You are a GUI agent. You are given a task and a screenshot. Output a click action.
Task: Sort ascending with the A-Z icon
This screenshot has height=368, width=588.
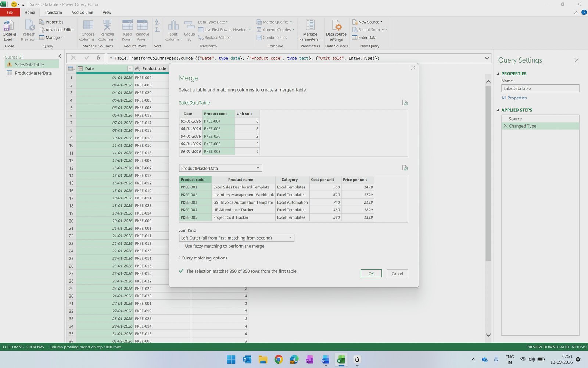[x=157, y=22]
